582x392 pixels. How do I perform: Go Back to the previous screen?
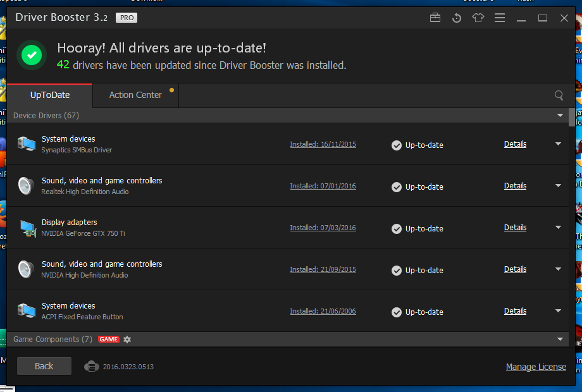[x=44, y=366]
